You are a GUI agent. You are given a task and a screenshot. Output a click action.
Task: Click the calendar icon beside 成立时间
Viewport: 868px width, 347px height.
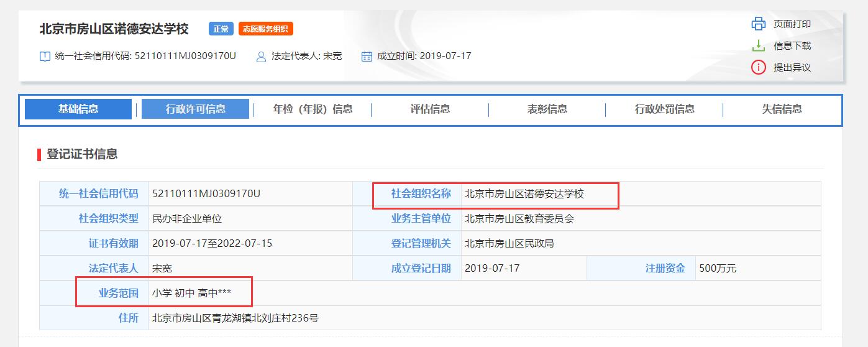click(x=367, y=57)
